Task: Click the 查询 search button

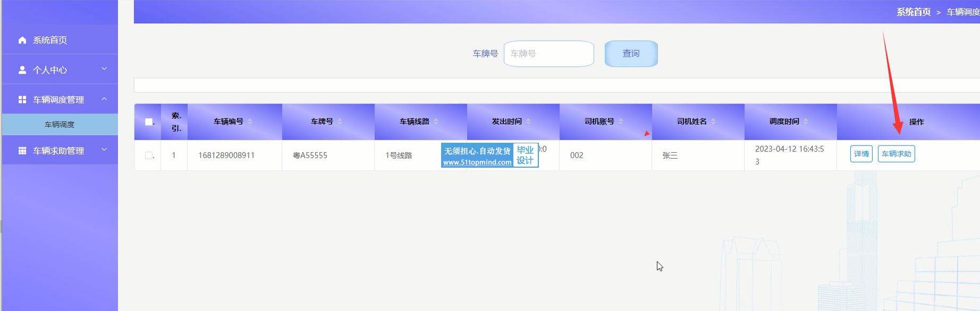Action: (x=631, y=54)
